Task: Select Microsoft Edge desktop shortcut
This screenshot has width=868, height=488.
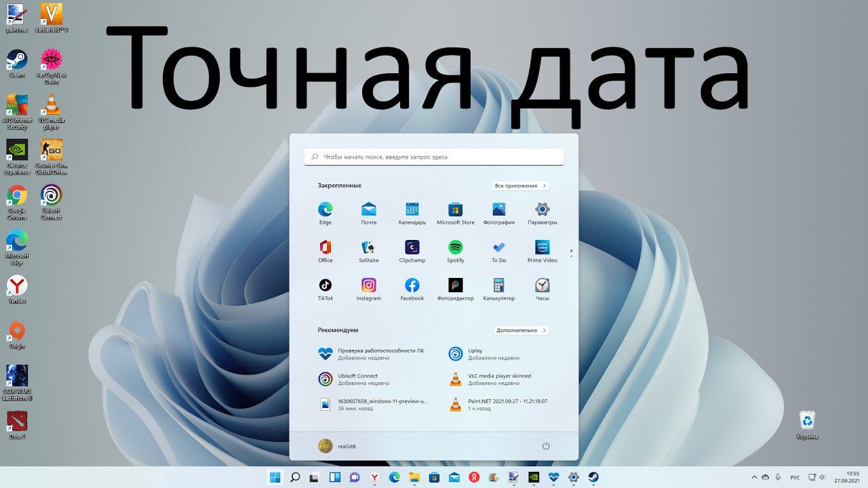Action: coord(17,248)
